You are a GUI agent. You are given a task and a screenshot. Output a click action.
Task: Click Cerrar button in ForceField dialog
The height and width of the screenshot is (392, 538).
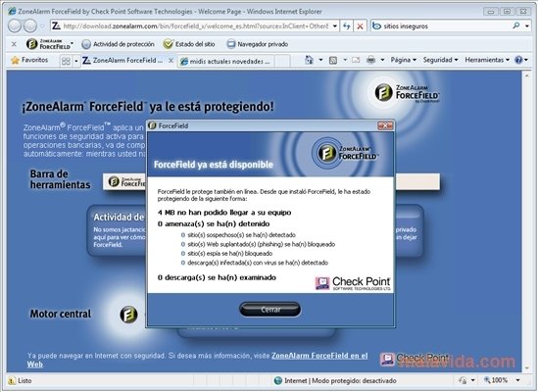(x=270, y=310)
